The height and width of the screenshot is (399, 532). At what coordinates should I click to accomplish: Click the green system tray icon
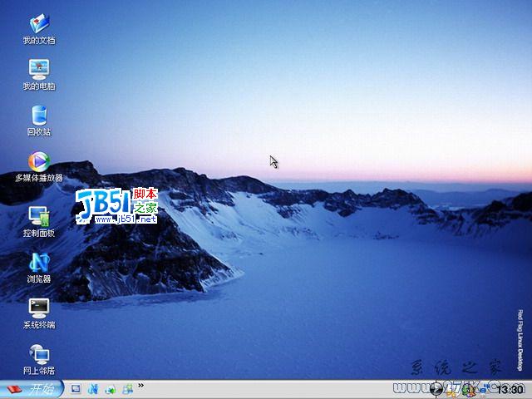tap(466, 389)
